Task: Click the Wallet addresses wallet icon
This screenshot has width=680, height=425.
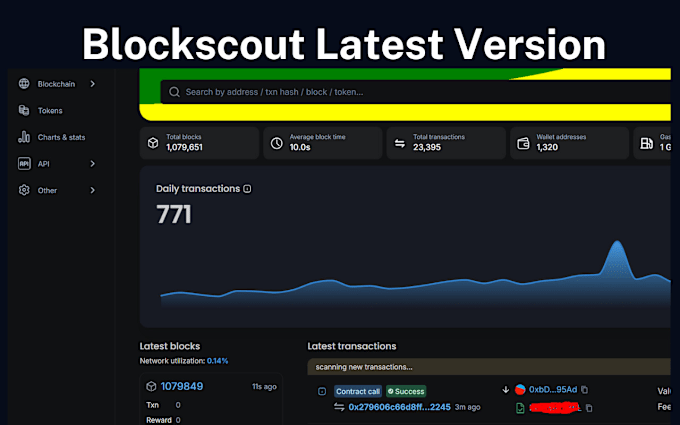Action: [523, 143]
